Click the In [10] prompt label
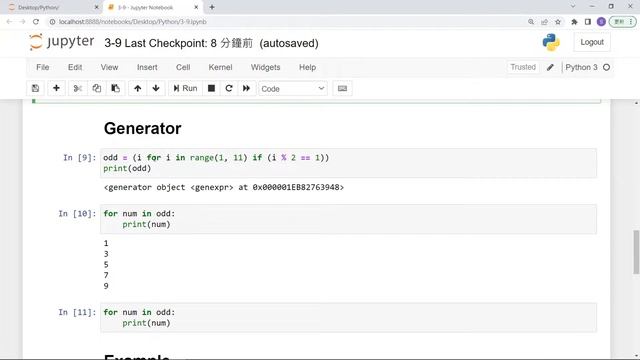The height and width of the screenshot is (360, 640). pos(77,213)
